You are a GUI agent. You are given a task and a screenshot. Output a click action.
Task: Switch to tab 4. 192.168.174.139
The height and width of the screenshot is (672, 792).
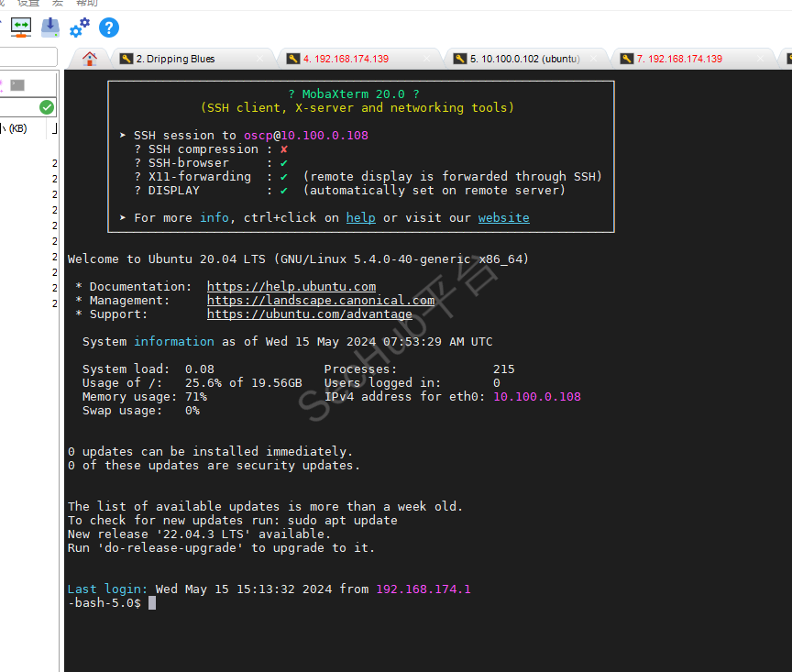click(x=346, y=59)
